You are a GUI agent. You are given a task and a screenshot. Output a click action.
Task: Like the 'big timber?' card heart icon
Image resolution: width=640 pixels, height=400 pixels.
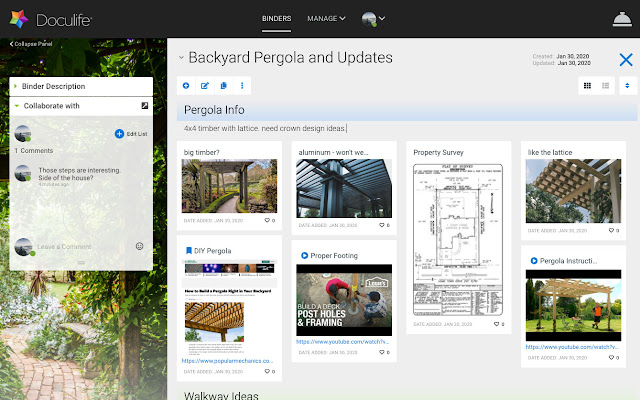pyautogui.click(x=268, y=220)
